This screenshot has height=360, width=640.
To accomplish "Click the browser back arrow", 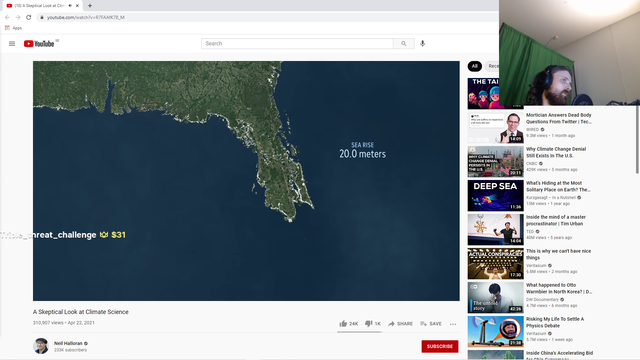I will click(x=7, y=17).
